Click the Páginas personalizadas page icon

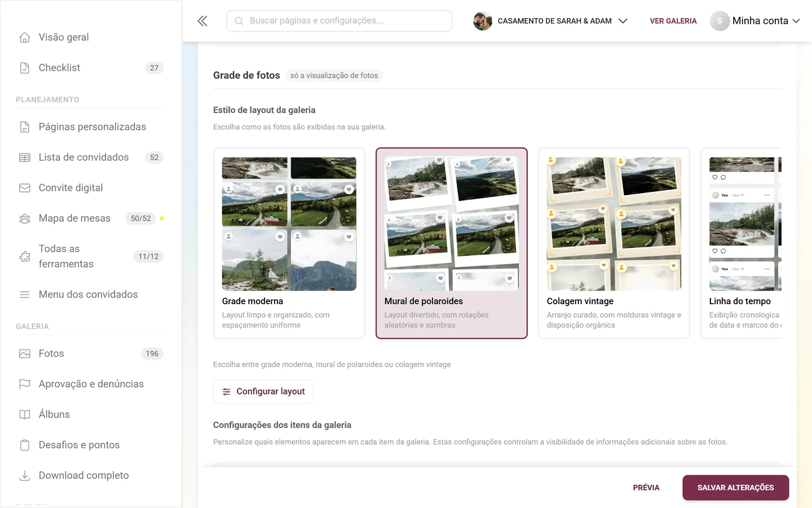(x=25, y=127)
